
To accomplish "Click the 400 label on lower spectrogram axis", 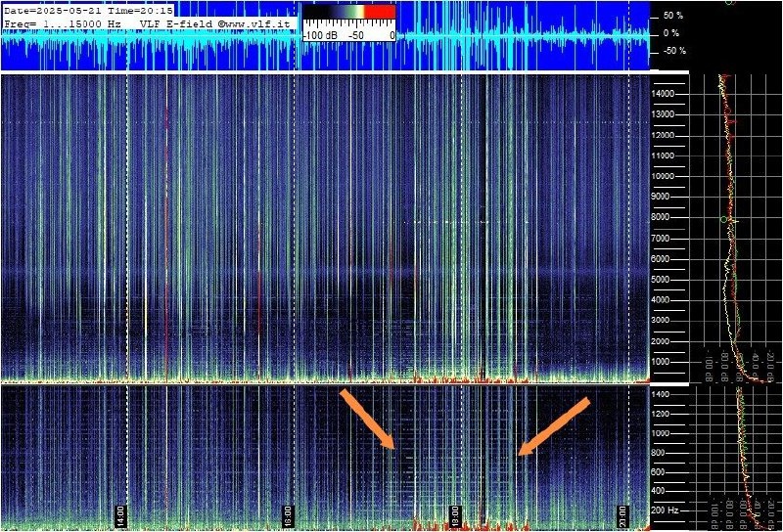I will 658,491.
